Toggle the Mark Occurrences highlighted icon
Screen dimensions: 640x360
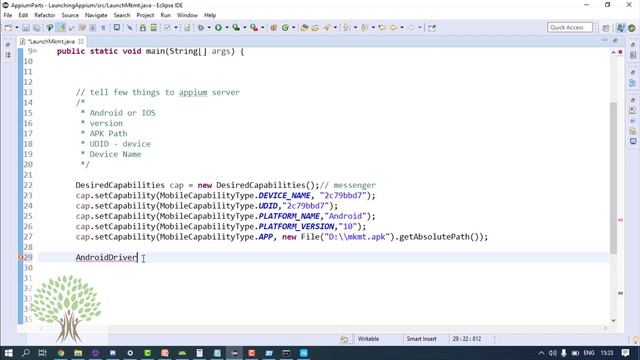61,28
